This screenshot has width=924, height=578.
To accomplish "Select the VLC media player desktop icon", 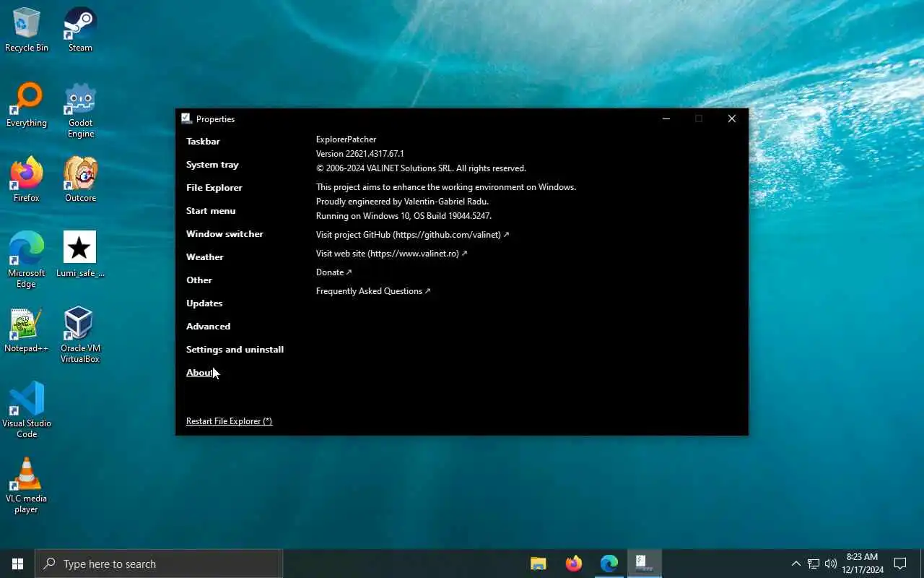I will point(27,486).
